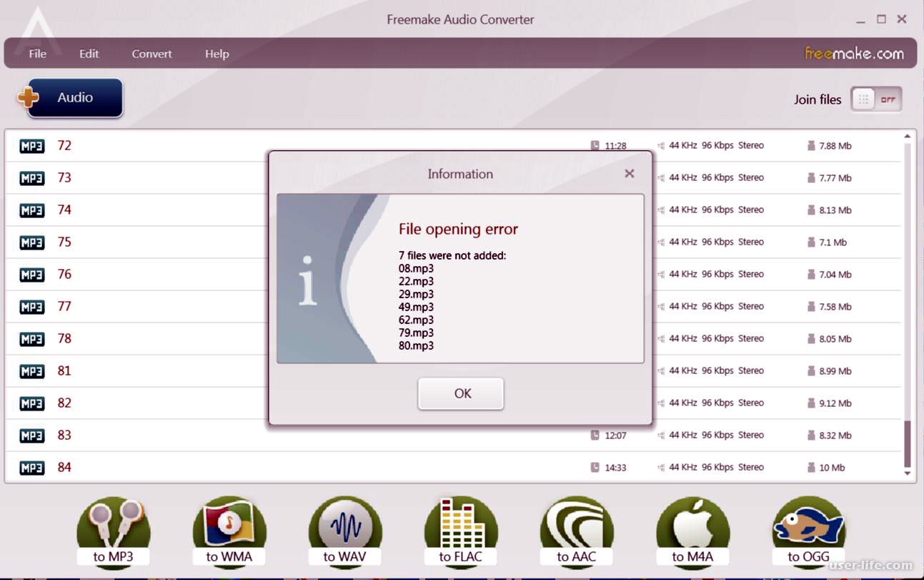Click 08.mp3 in the error list

pos(416,268)
